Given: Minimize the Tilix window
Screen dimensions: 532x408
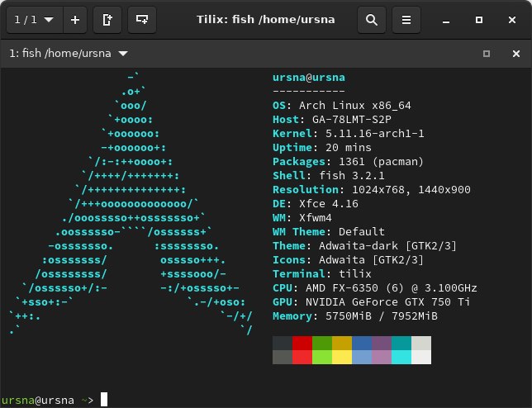Looking at the screenshot, I should click(x=446, y=20).
